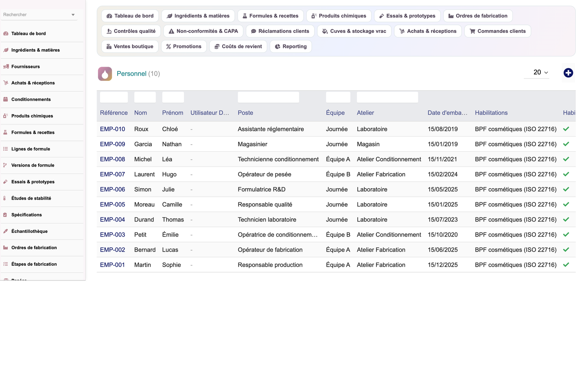Viewport: 588px width, 367px height.
Task: Click the Tableau de bord sidebar icon
Action: [6, 34]
